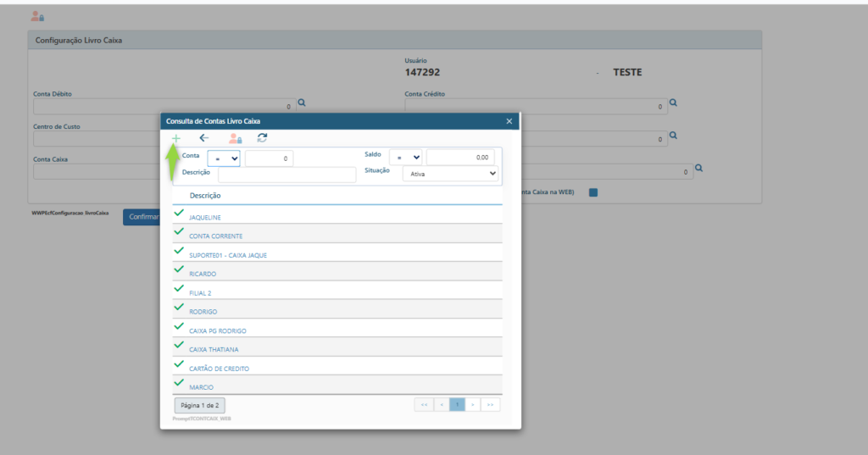Open the Conta operator dropdown
Image resolution: width=868 pixels, height=455 pixels.
(224, 158)
